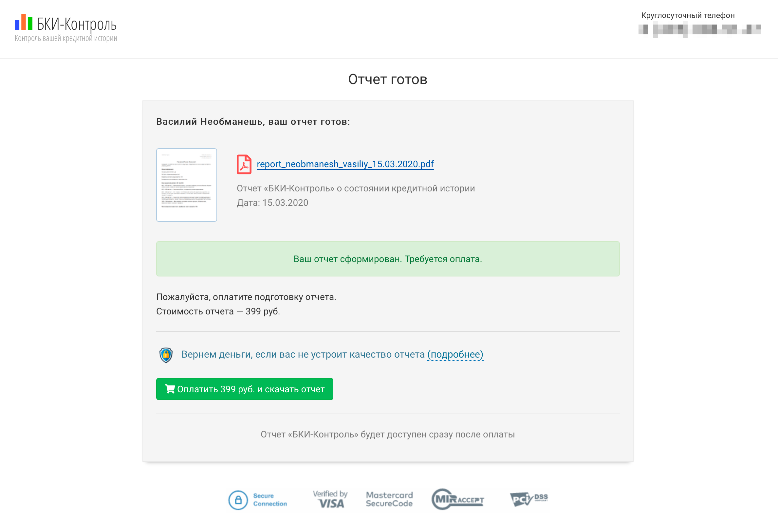Image resolution: width=778 pixels, height=532 pixels.
Task: Click the 'Контроль вашей кредитной истории' tagline
Action: (x=66, y=38)
